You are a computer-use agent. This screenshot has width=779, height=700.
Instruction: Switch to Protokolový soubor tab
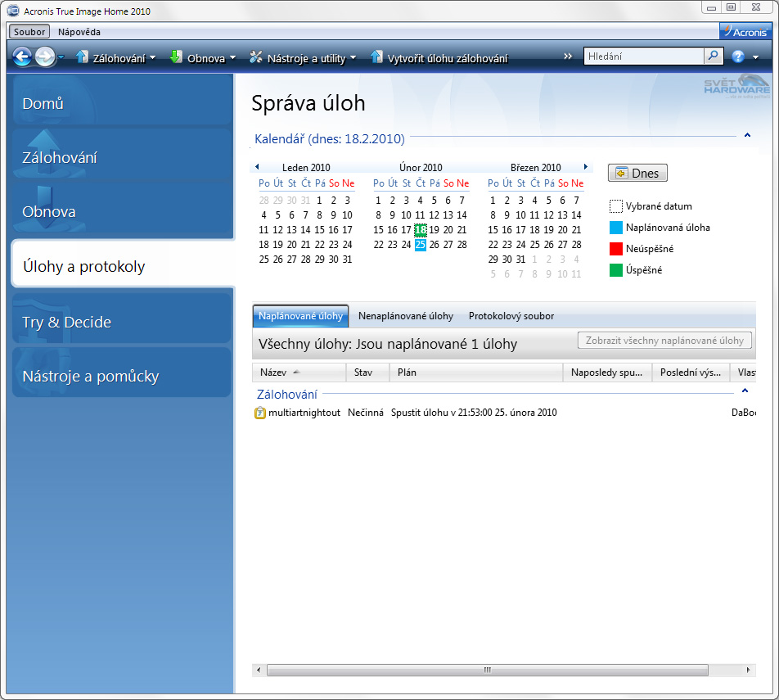coord(511,316)
